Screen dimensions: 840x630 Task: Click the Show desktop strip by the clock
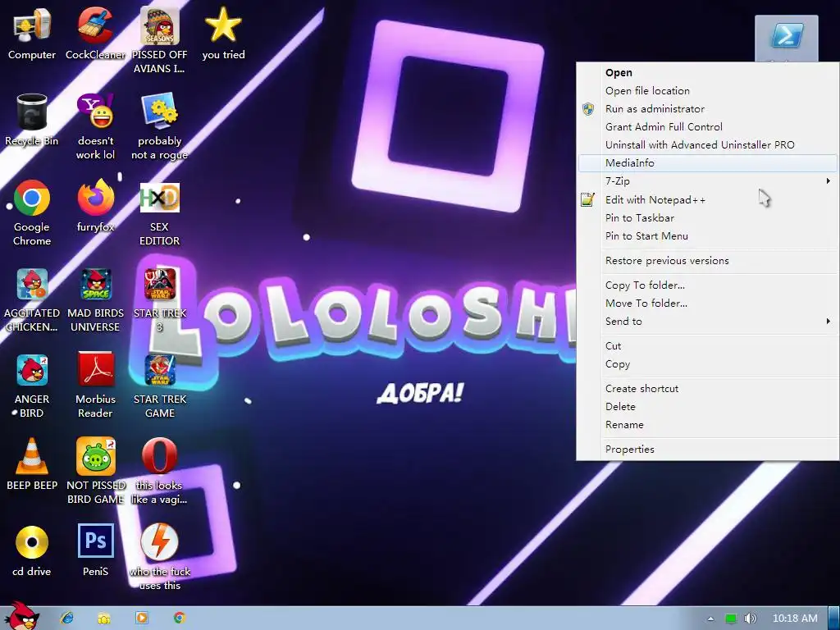pos(834,619)
